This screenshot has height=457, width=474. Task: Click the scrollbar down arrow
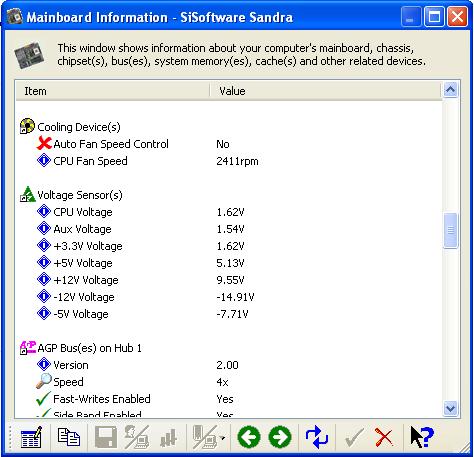tap(451, 408)
